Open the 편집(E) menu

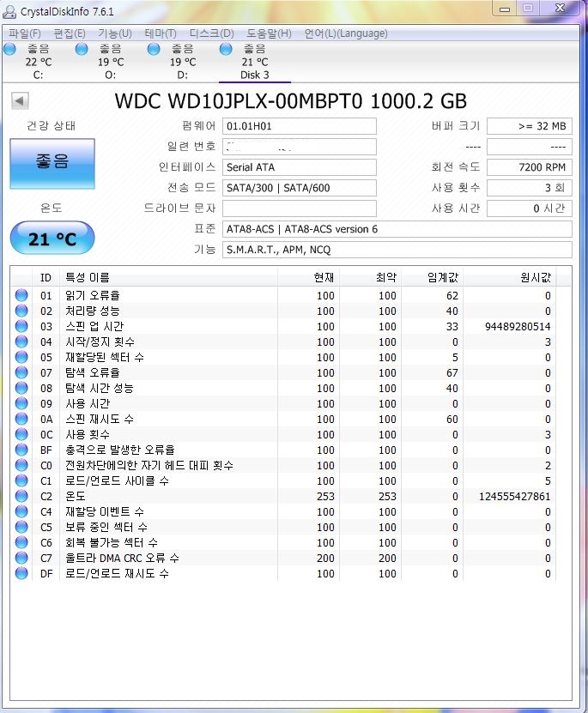pyautogui.click(x=70, y=33)
